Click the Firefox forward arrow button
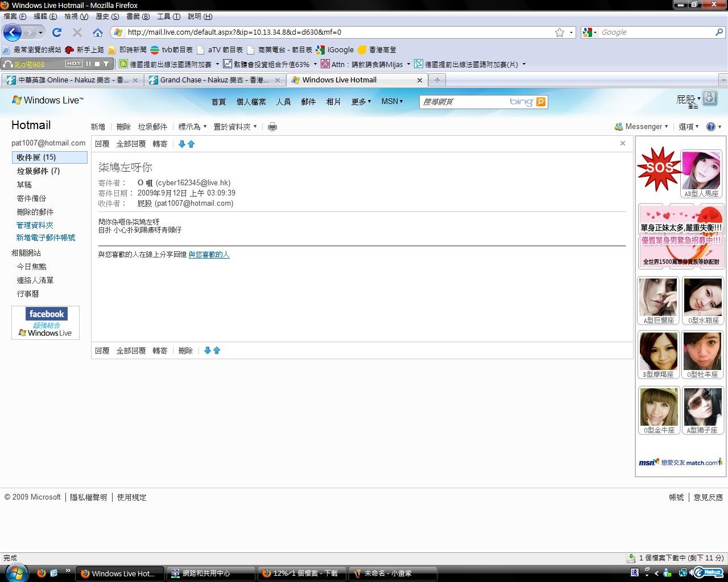This screenshot has height=582, width=728. coord(30,32)
